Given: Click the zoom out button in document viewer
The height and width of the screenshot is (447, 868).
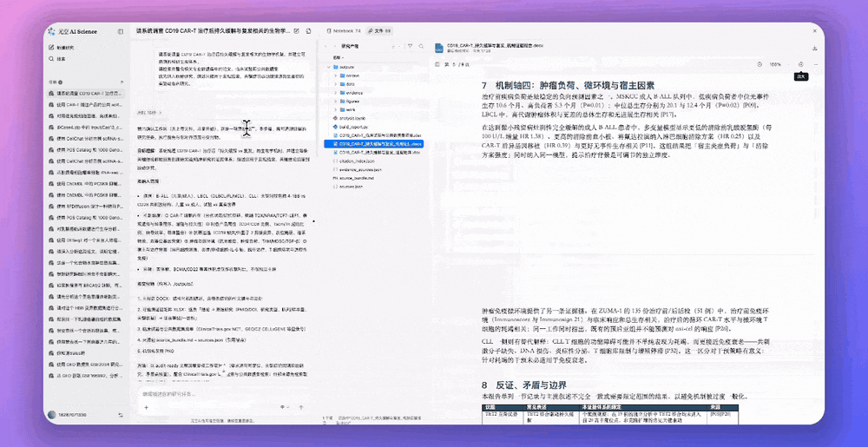Looking at the screenshot, I should [x=759, y=64].
